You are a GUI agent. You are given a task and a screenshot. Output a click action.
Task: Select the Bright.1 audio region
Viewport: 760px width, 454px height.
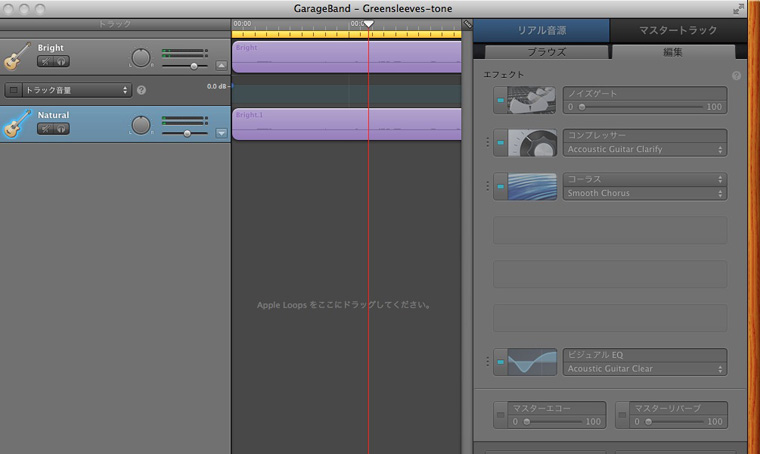pyautogui.click(x=346, y=124)
